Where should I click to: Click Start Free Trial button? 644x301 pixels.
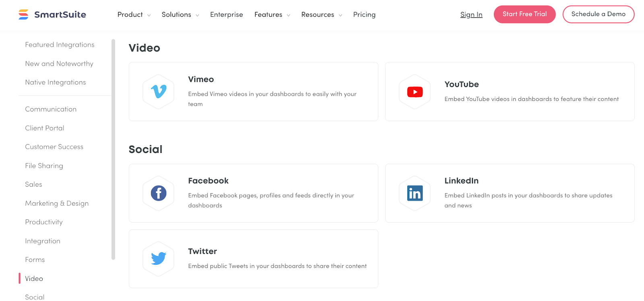click(x=524, y=14)
